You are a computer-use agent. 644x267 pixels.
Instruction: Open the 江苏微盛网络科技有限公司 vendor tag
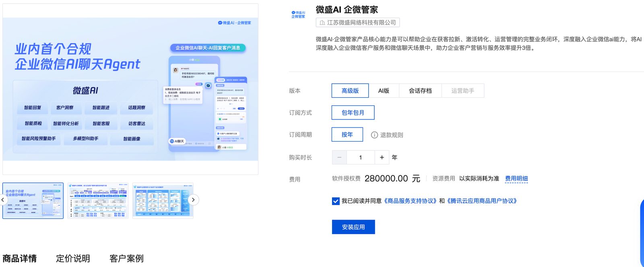[358, 23]
